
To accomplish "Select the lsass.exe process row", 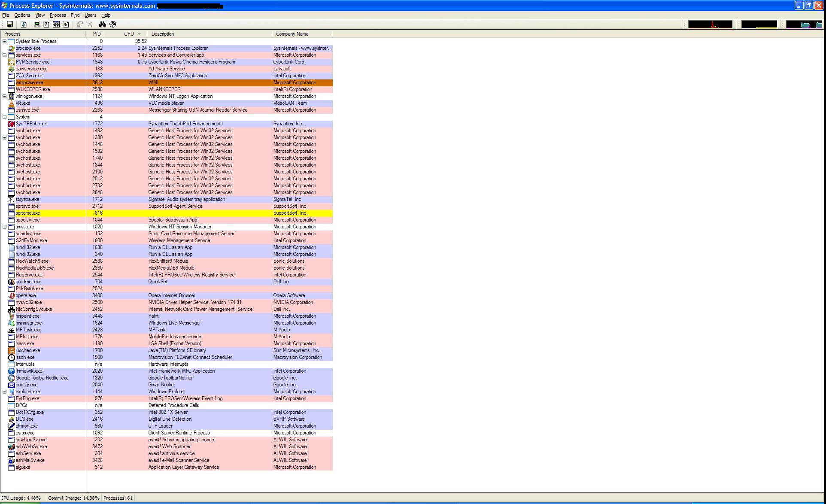I will point(167,343).
